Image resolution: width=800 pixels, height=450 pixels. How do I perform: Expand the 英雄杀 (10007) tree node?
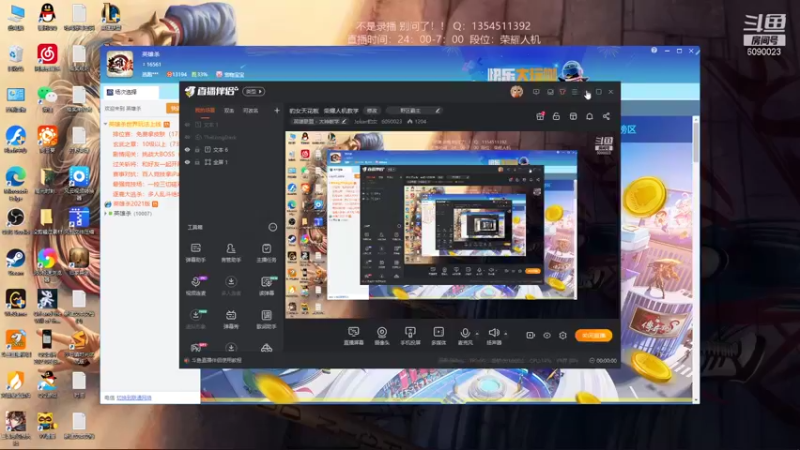click(106, 213)
